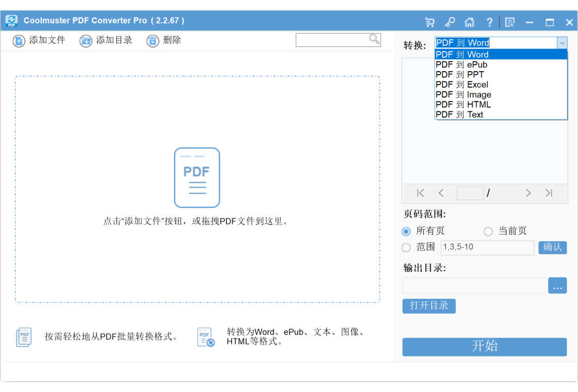Screen dimensions: 578x392
Task: Select the 范围 radio button
Action: 406,247
